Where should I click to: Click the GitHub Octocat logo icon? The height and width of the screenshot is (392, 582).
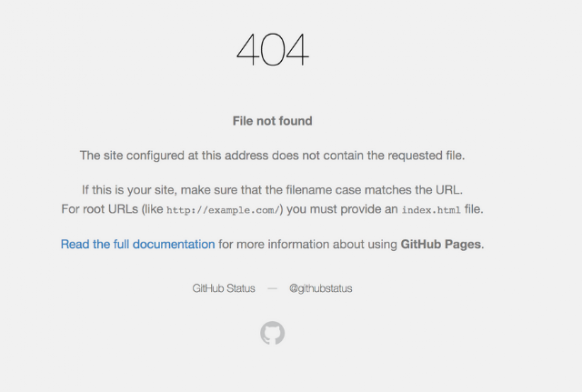273,333
